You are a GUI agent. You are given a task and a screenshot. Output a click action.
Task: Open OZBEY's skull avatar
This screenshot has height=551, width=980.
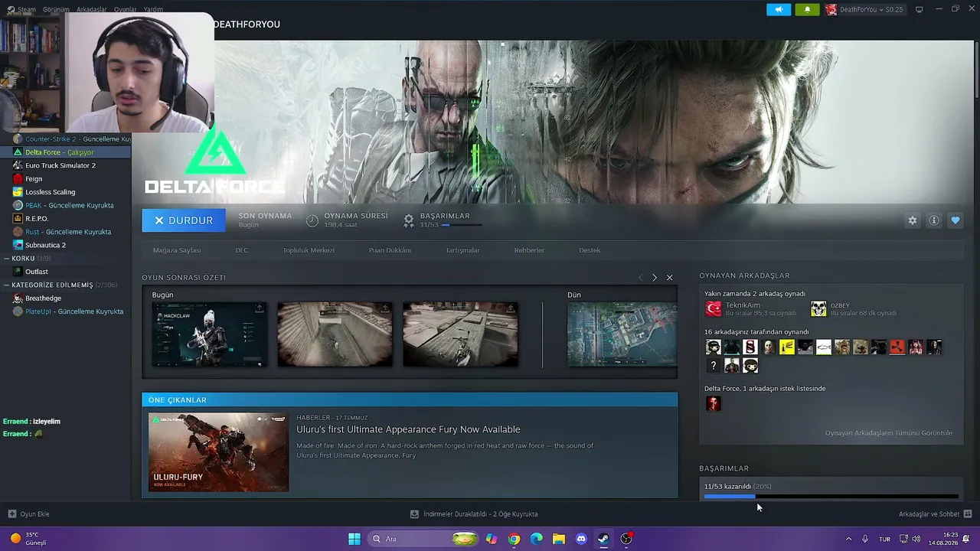tap(818, 309)
